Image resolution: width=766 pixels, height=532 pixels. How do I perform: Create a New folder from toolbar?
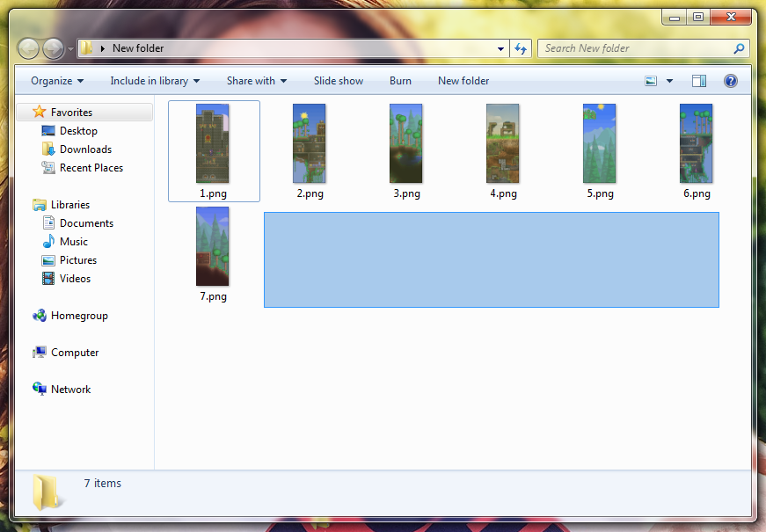point(463,81)
